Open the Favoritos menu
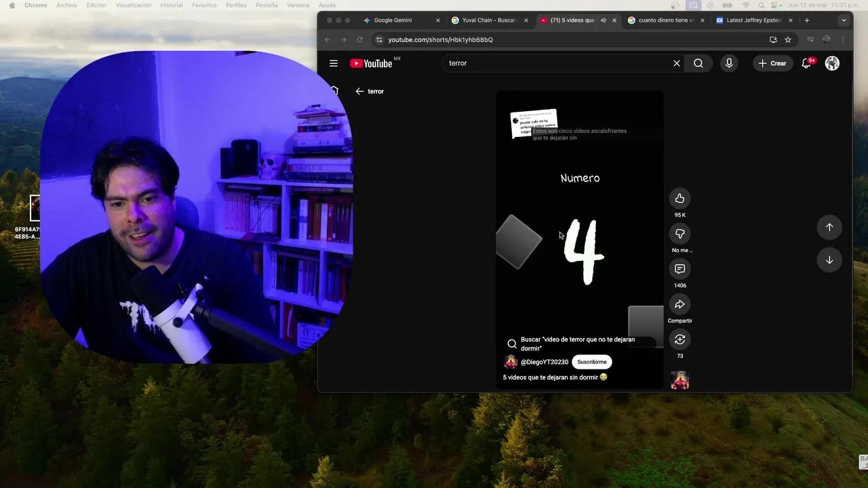The width and height of the screenshot is (868, 488). [x=204, y=5]
